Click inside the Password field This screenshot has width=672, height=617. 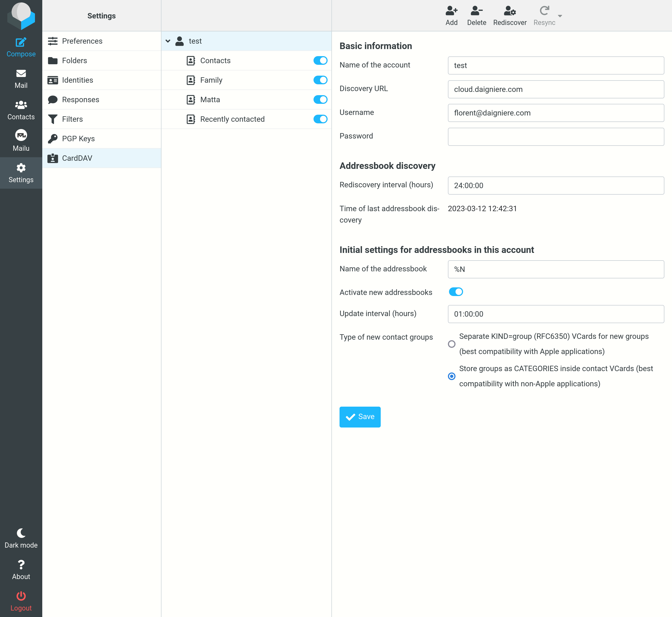(555, 137)
